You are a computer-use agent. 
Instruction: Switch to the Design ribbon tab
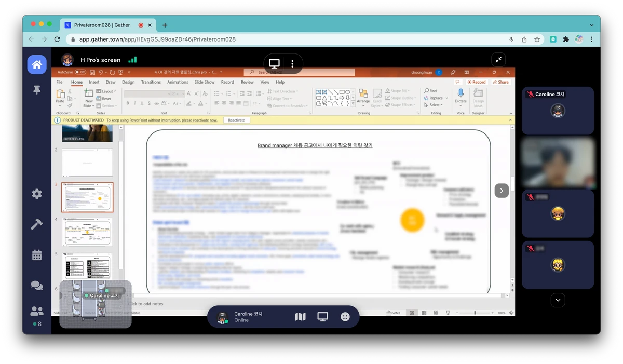128,82
